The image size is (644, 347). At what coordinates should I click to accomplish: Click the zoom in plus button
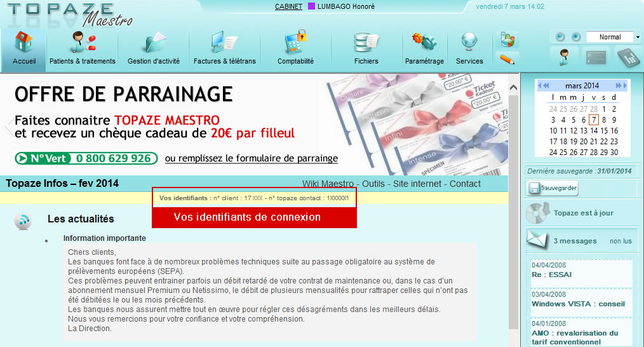pos(576,37)
